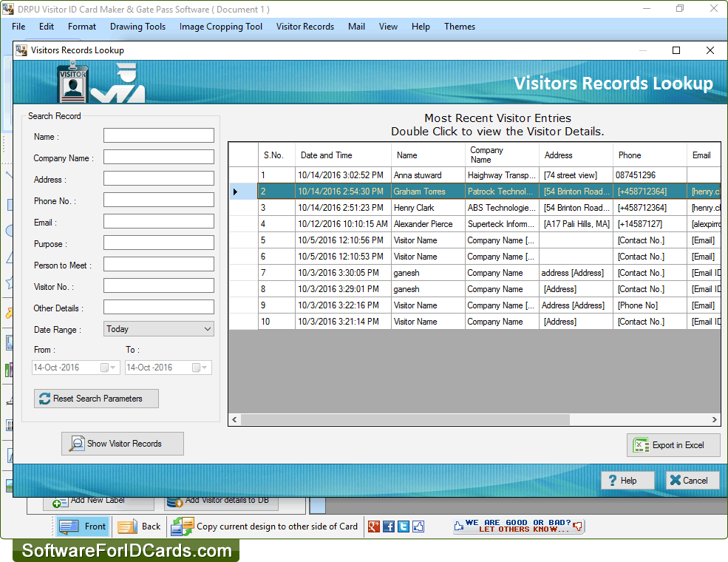Viewport: 728px width, 562px height.
Task: Select the 'Henry Clark' name cell
Action: [x=428, y=208]
